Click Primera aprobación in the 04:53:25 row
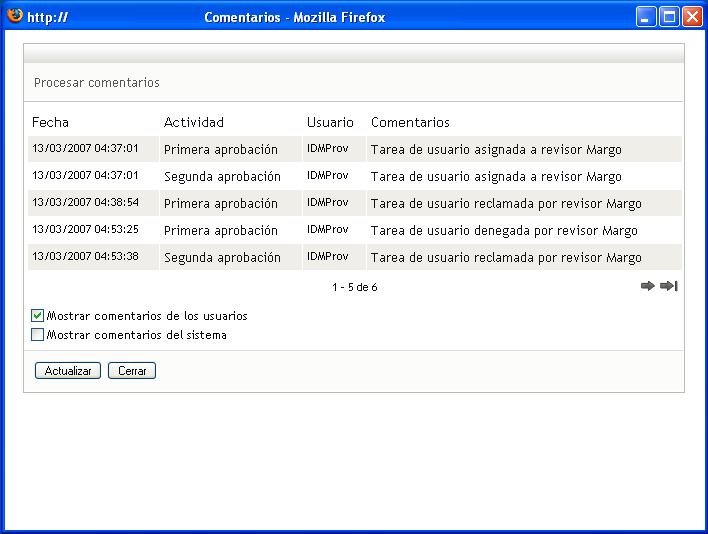Image resolution: width=708 pixels, height=534 pixels. [x=221, y=231]
